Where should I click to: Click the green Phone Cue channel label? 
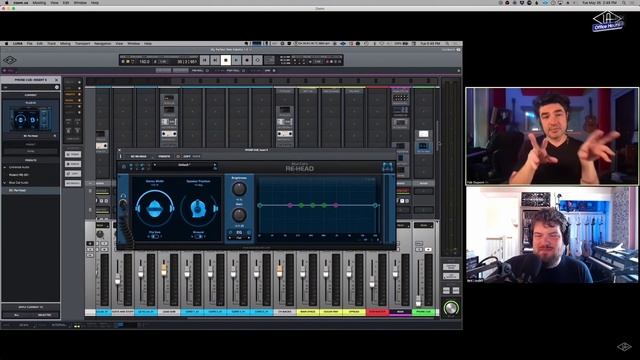coord(423,312)
